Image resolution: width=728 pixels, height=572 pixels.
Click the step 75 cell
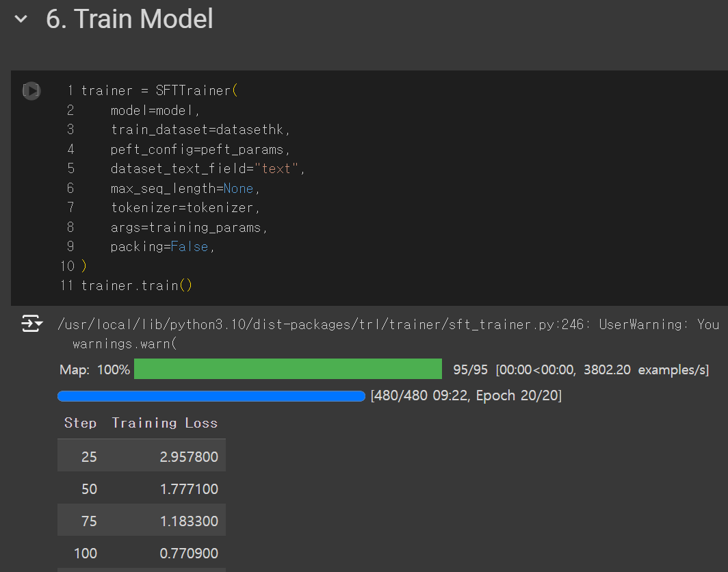pyautogui.click(x=89, y=521)
